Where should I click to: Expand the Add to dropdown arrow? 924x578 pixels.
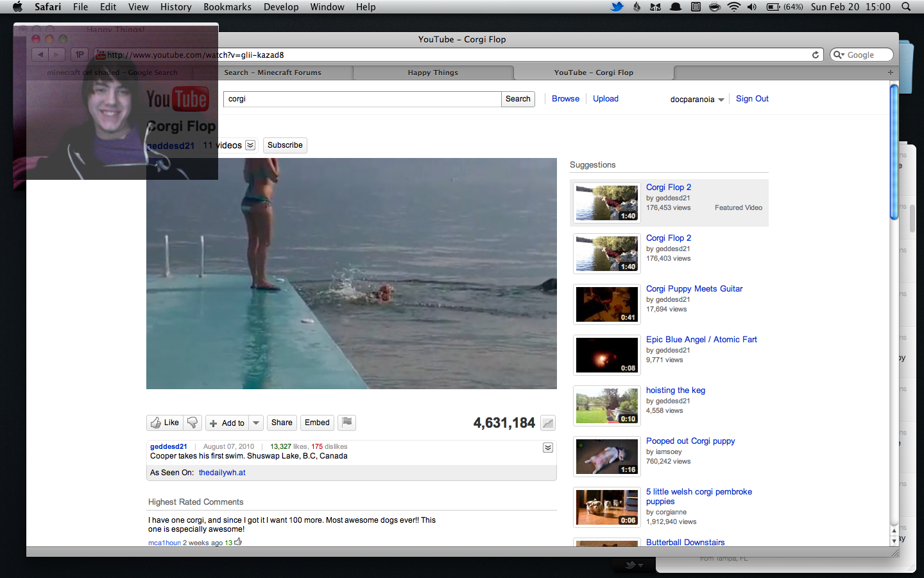256,423
